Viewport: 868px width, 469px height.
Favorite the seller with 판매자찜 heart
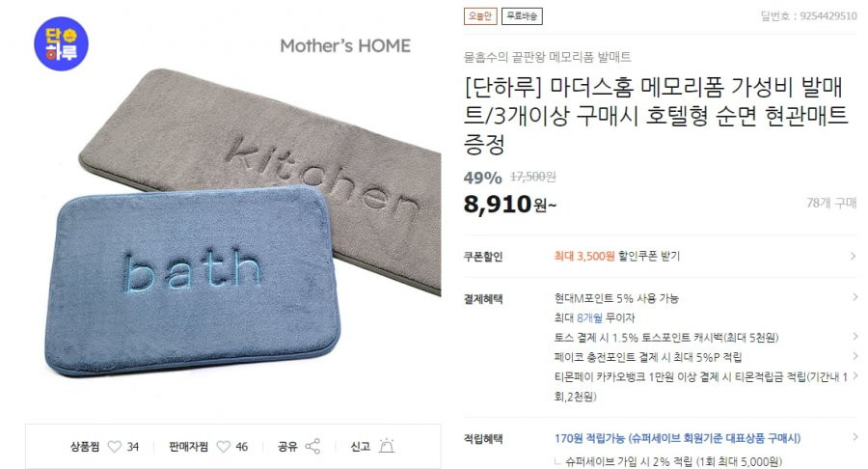point(223,446)
